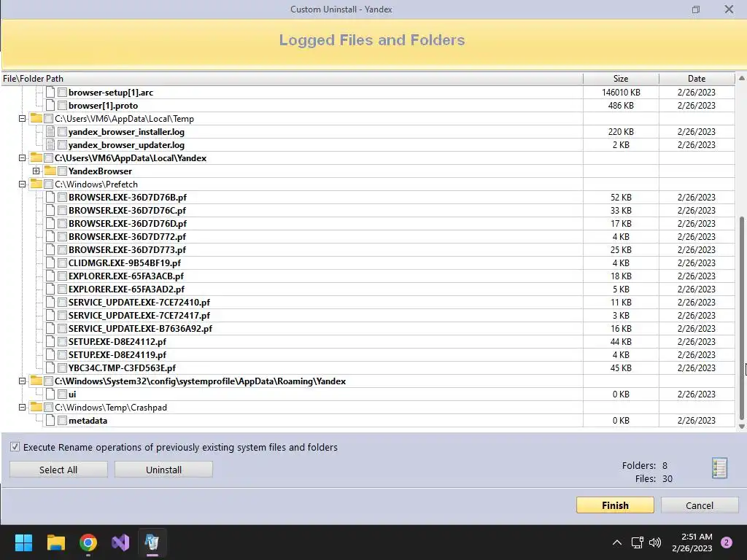Check the box for EXPLORER.EXE-65FA3ACB.pf

(62, 276)
